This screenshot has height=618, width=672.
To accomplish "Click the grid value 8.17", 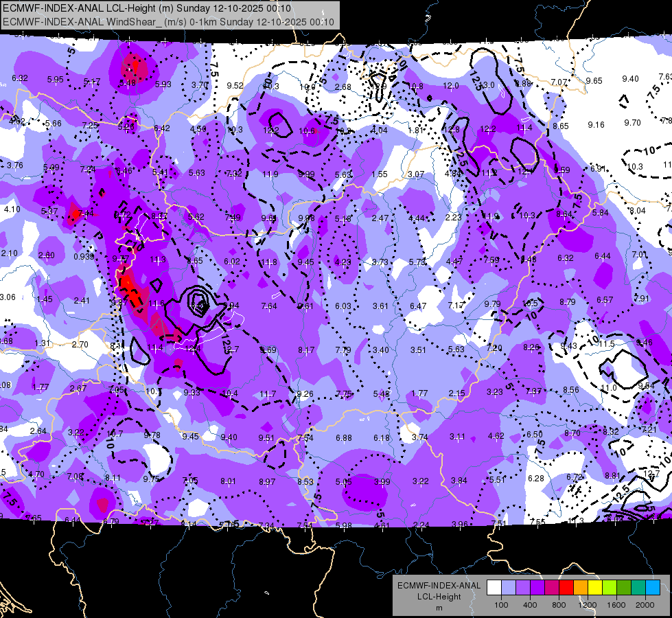I will [x=306, y=350].
